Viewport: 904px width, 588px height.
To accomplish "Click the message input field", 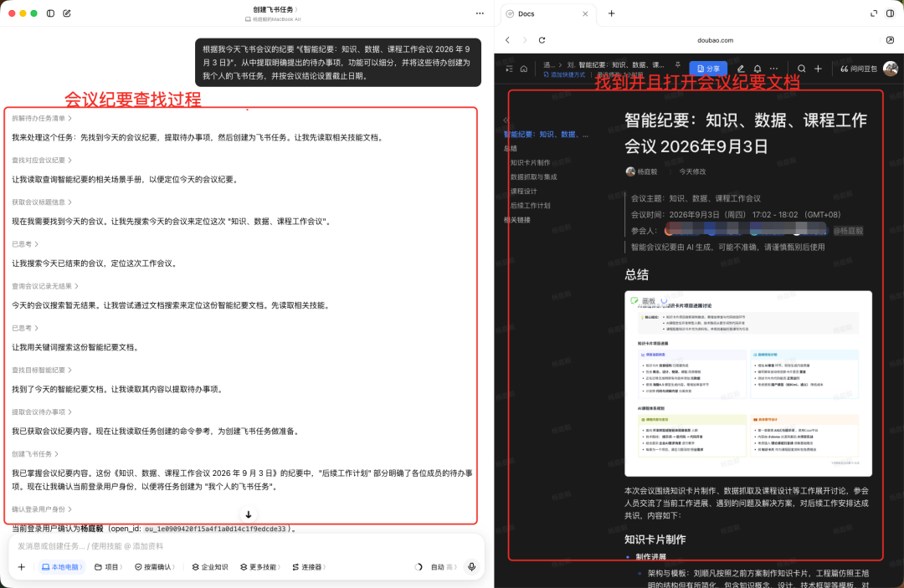I will click(x=246, y=546).
